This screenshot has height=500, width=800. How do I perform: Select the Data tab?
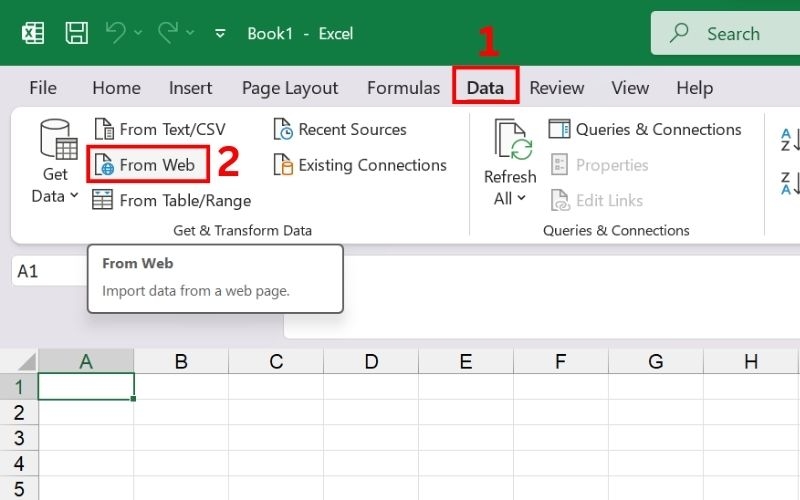pos(485,88)
